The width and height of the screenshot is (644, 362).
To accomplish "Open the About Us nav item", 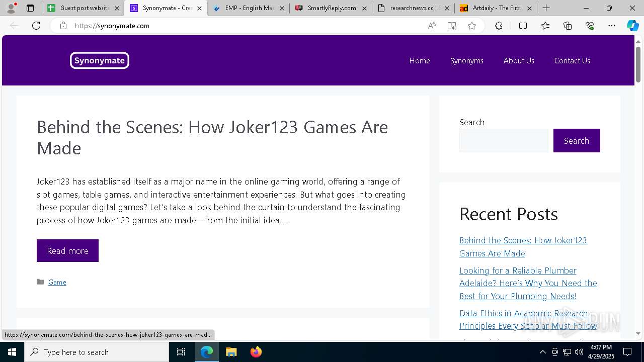I will tap(519, 60).
